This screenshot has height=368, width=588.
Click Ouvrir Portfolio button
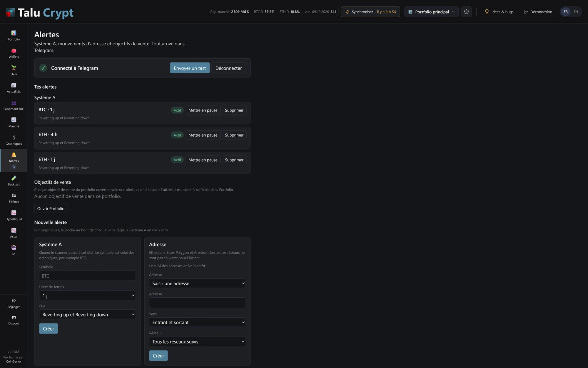pos(51,208)
